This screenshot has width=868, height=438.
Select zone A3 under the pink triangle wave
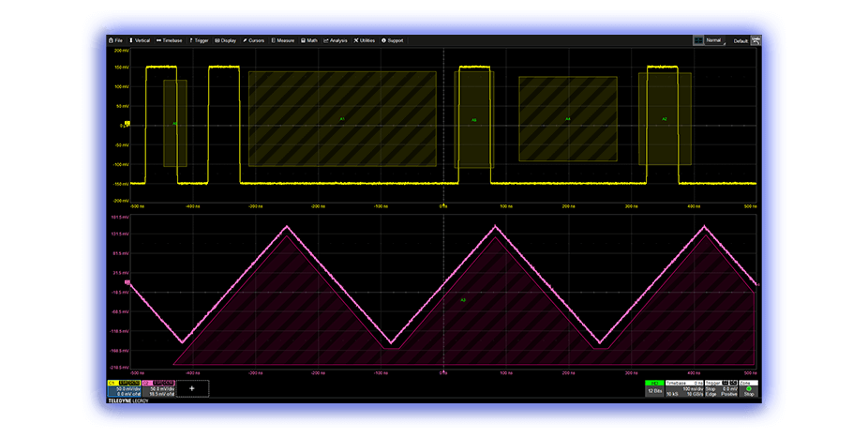(x=463, y=300)
